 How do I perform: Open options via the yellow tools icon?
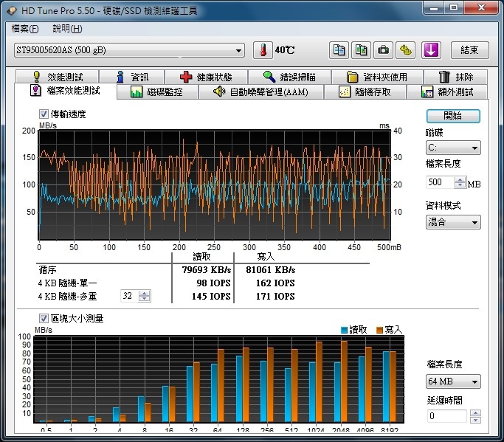(x=405, y=50)
